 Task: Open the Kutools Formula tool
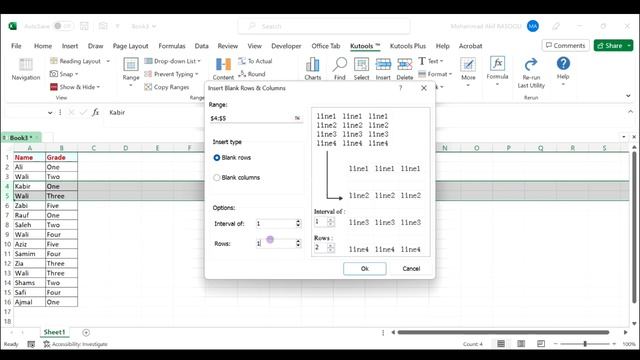(497, 71)
